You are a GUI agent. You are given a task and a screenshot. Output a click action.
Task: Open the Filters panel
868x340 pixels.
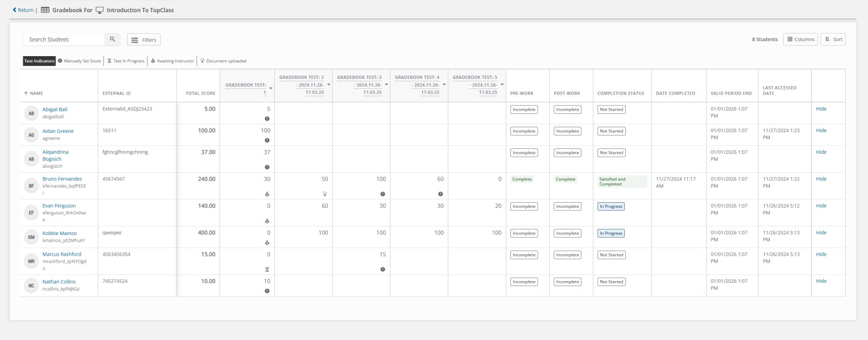[144, 39]
